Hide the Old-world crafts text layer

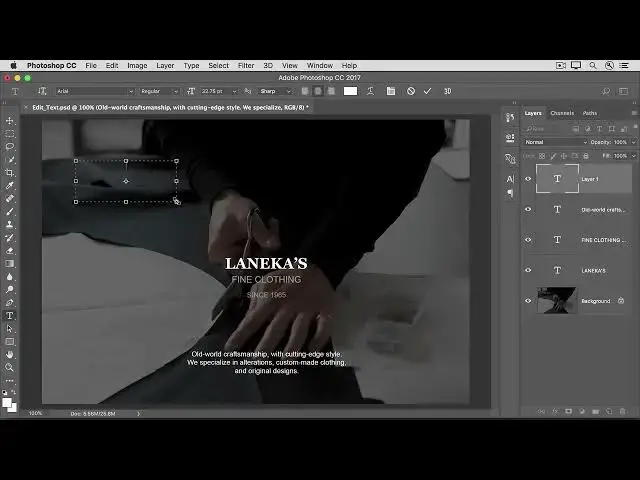click(528, 209)
